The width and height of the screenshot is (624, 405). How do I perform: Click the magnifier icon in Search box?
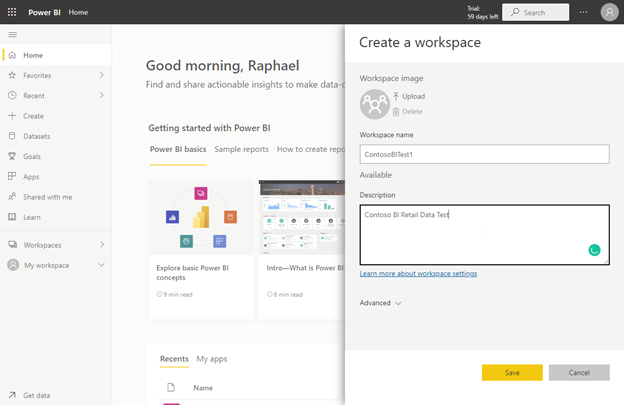pyautogui.click(x=515, y=12)
